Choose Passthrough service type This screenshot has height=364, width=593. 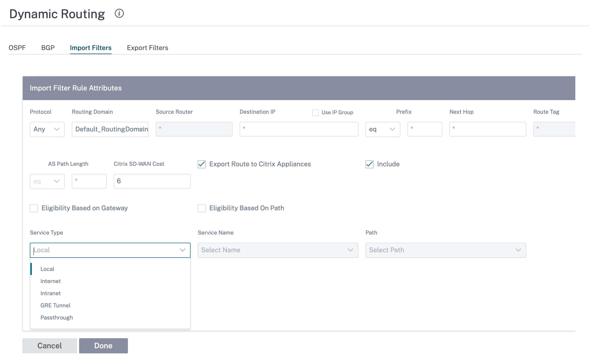[x=110, y=317]
